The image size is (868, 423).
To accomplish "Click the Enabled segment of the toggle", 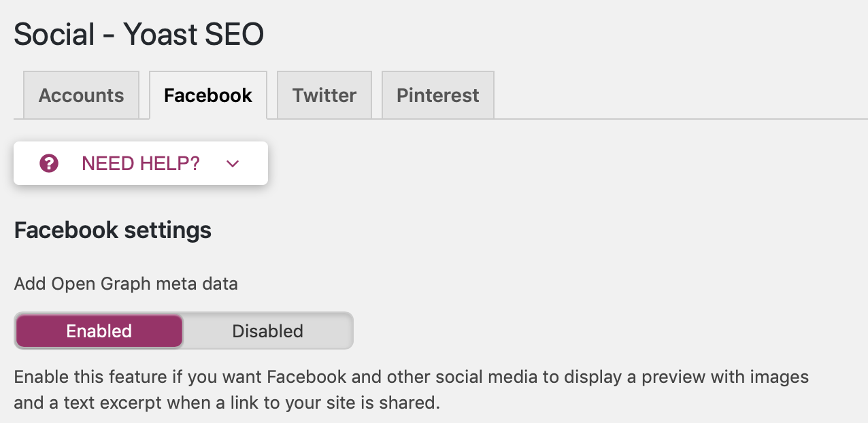I will (99, 331).
